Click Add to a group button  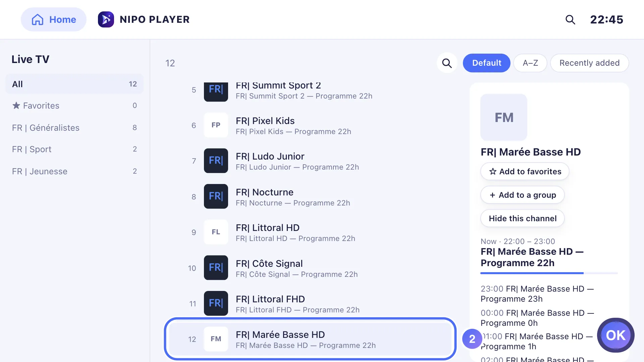point(522,195)
